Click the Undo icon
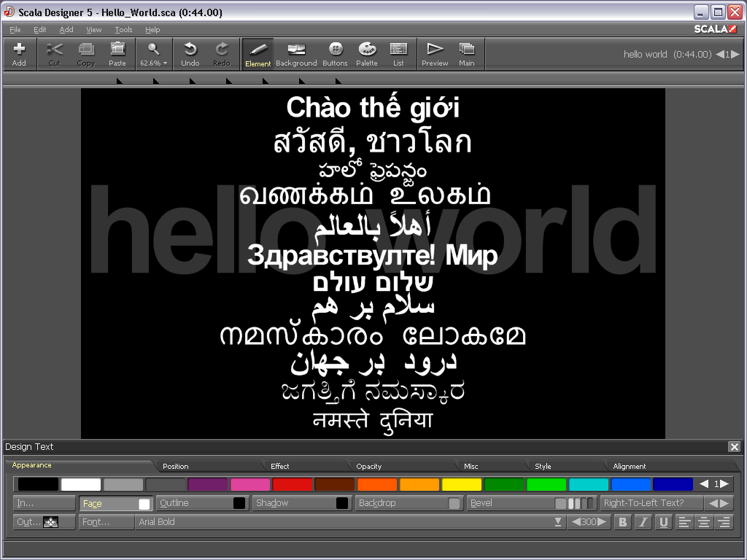 190,54
